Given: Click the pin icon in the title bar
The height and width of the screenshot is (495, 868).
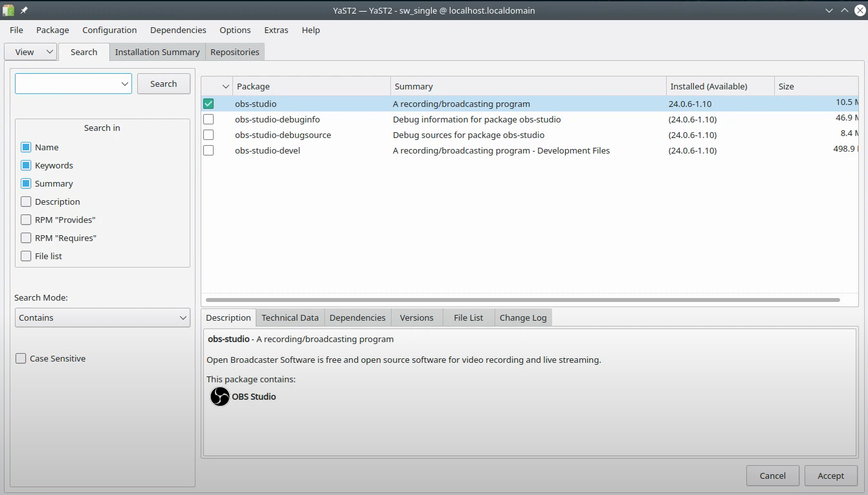Looking at the screenshot, I should [24, 10].
